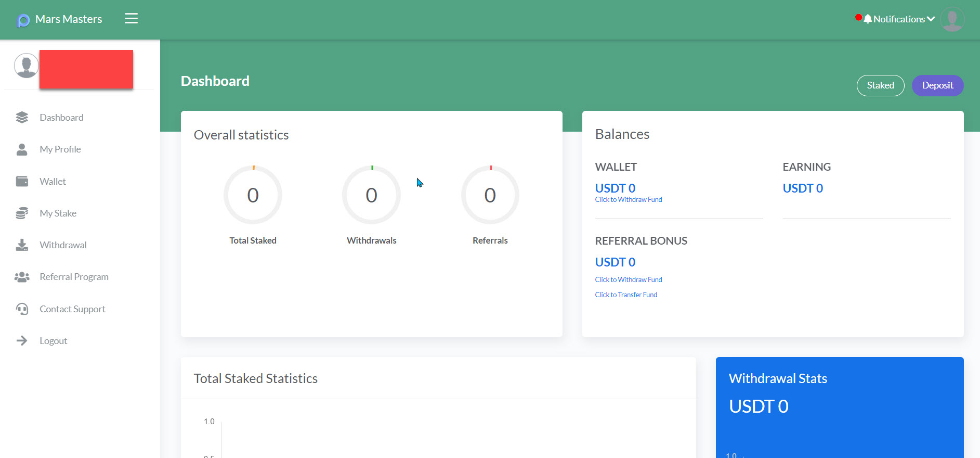Viewport: 980px width, 458px height.
Task: Go to My Profile page
Action: [x=60, y=149]
